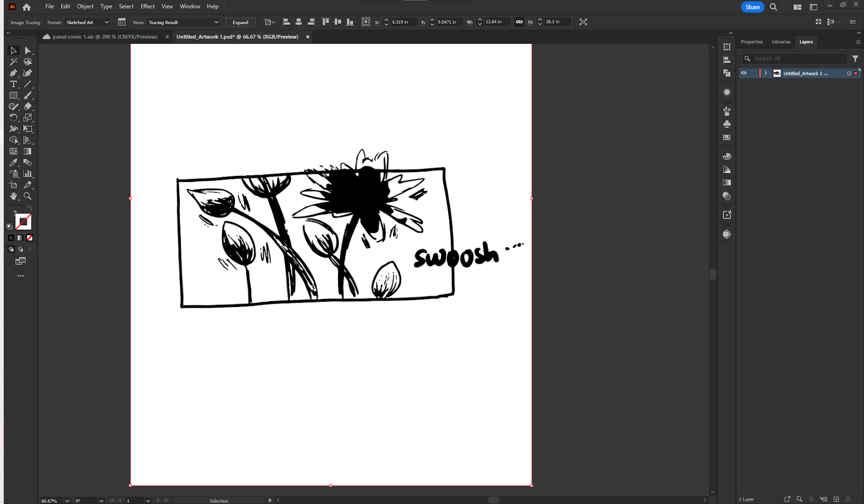The width and height of the screenshot is (864, 504).
Task: Open the Image Trace panel options icon
Action: pyautogui.click(x=122, y=22)
